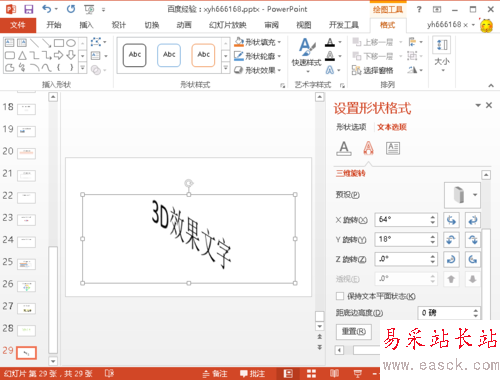Open the Developer tools ribbon tab
Screen dimensions: 500x380
tap(344, 25)
